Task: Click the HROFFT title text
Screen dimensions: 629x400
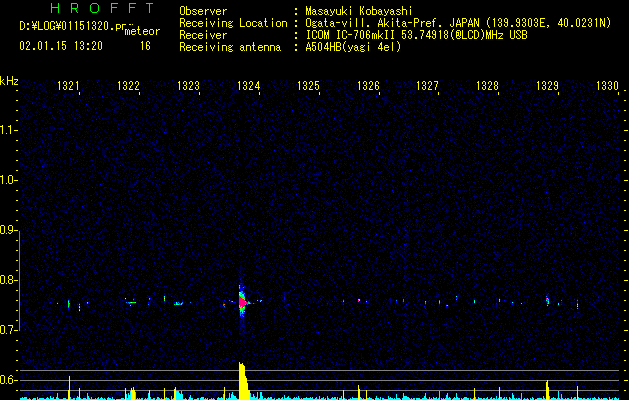Action: (102, 8)
